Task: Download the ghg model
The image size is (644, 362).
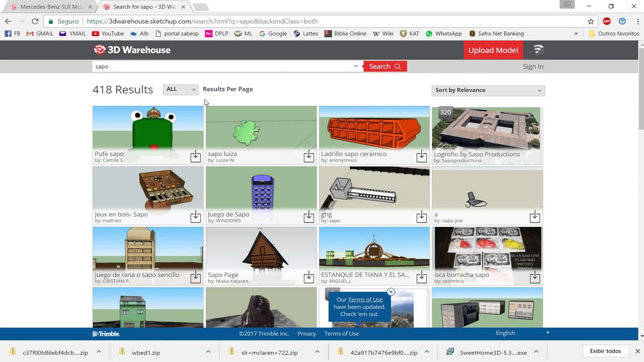Action: 422,217
